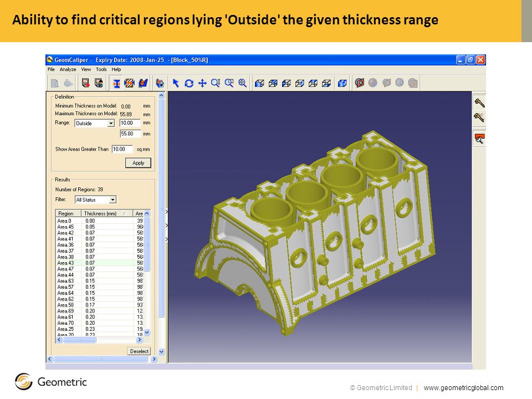This screenshot has width=532, height=399.
Task: Sort by the Region column header
Action: (x=68, y=213)
